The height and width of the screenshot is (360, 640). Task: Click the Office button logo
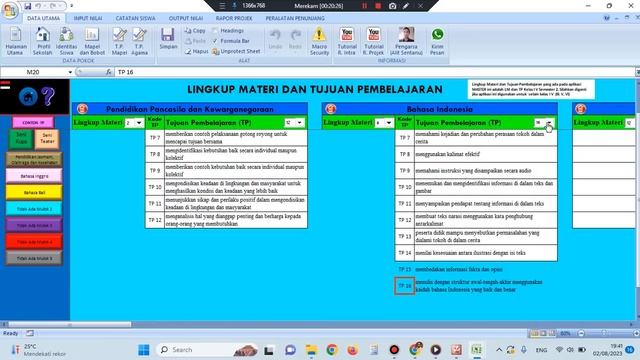point(9,10)
